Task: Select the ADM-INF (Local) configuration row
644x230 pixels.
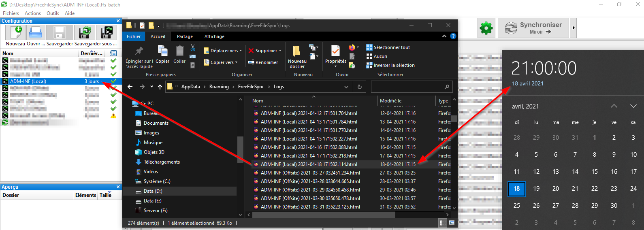Action: 61,81
